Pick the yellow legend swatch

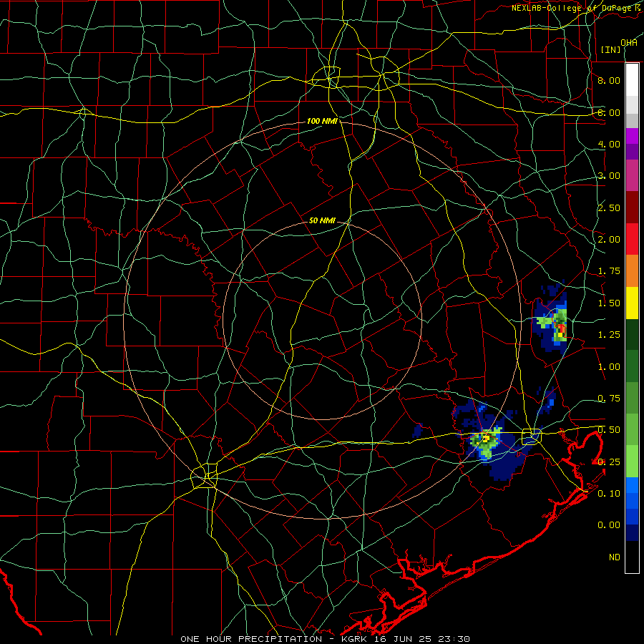point(632,303)
